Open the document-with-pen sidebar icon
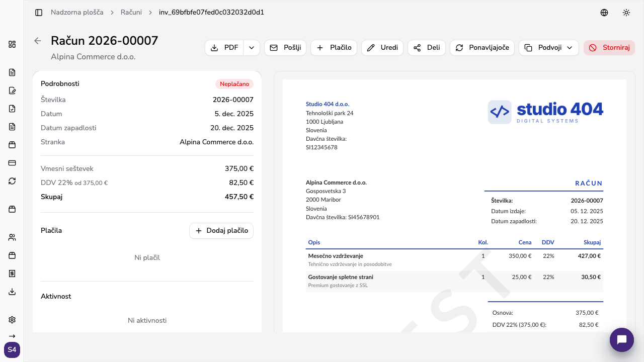The image size is (644, 362). 12,90
